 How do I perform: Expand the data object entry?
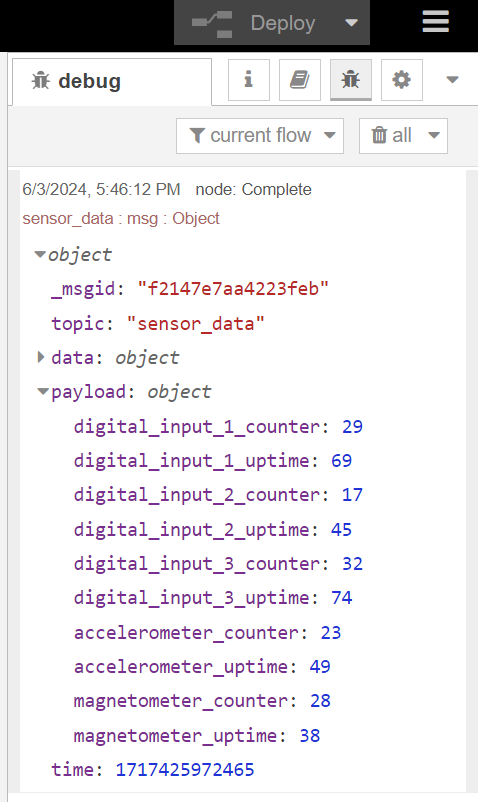(41, 357)
